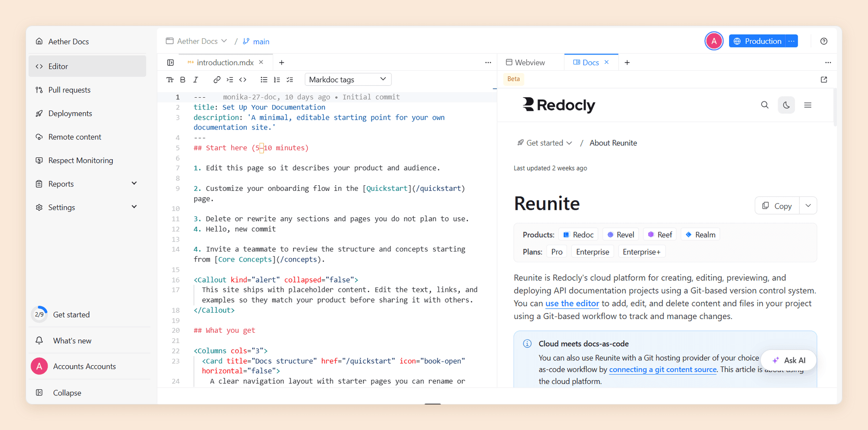868x430 pixels.
Task: Follow the 'use the editor' link
Action: click(572, 304)
